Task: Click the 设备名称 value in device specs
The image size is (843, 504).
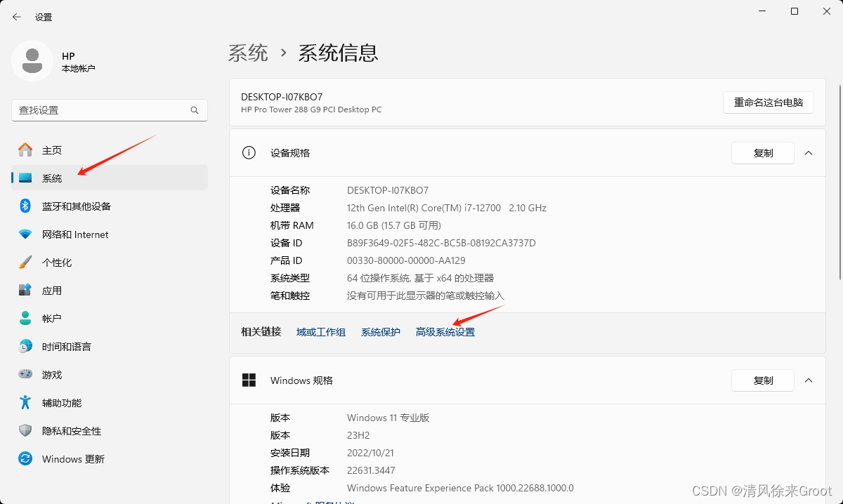Action: [388, 190]
